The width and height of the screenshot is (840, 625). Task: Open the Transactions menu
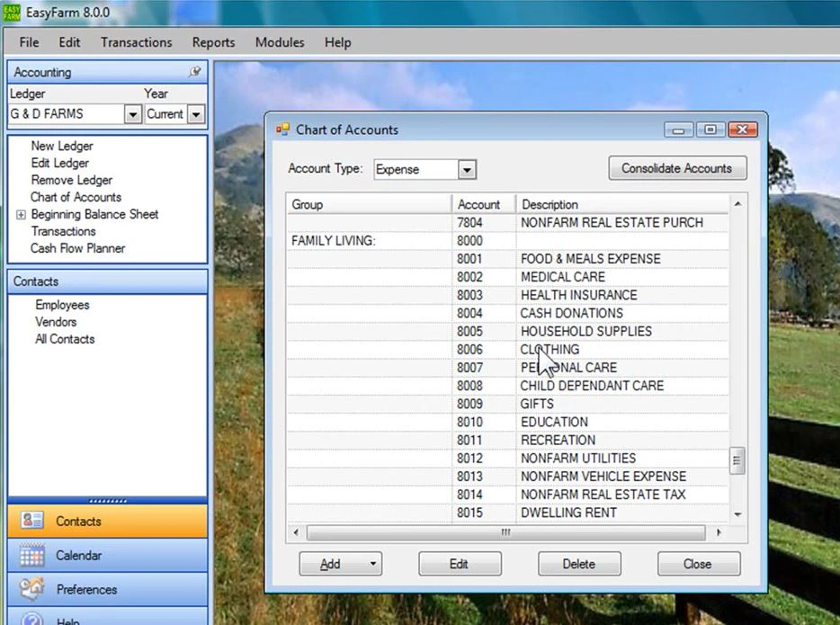tap(136, 42)
